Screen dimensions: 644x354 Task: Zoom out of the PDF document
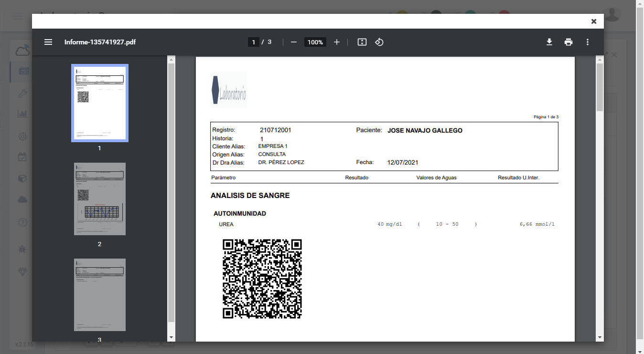294,42
